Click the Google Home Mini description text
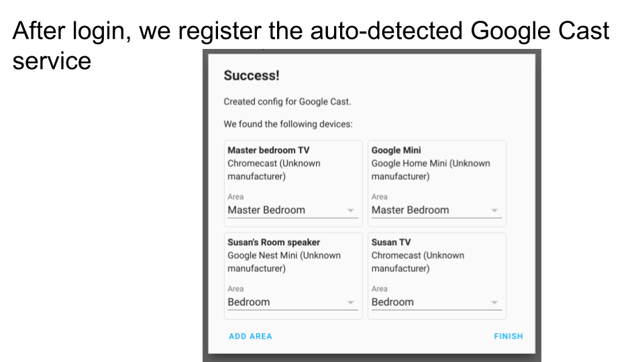 point(431,170)
